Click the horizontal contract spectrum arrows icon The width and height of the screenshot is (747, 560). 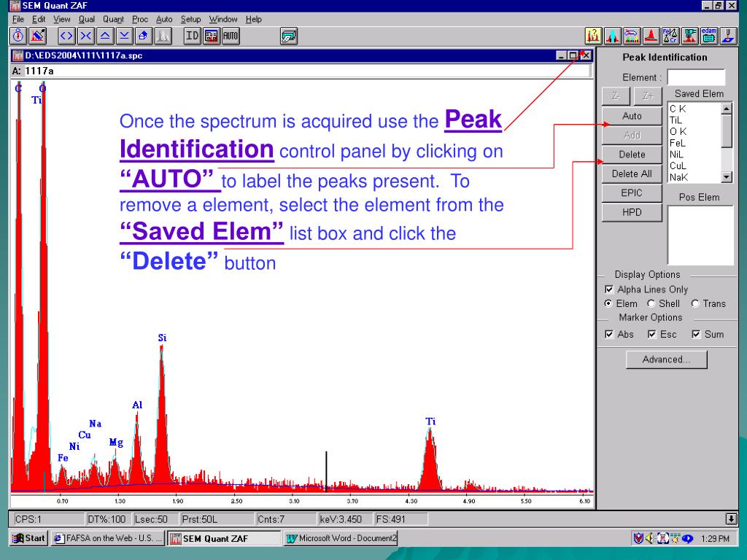pos(86,35)
